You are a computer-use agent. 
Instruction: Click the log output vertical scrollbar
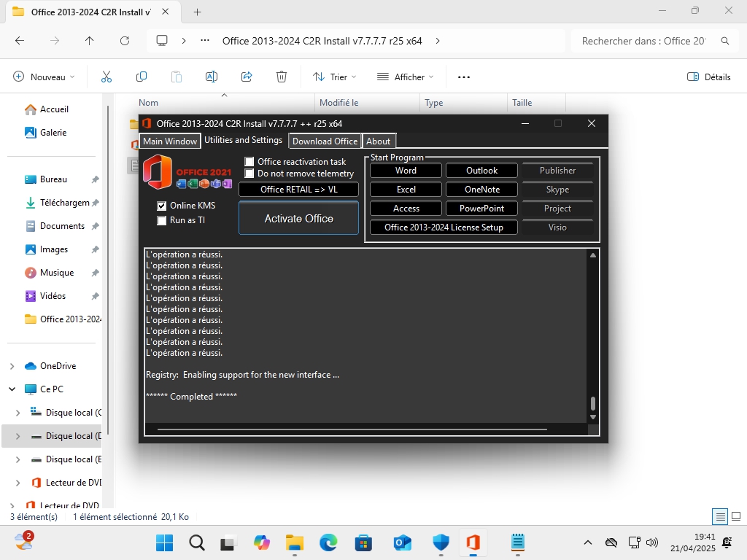pyautogui.click(x=593, y=335)
